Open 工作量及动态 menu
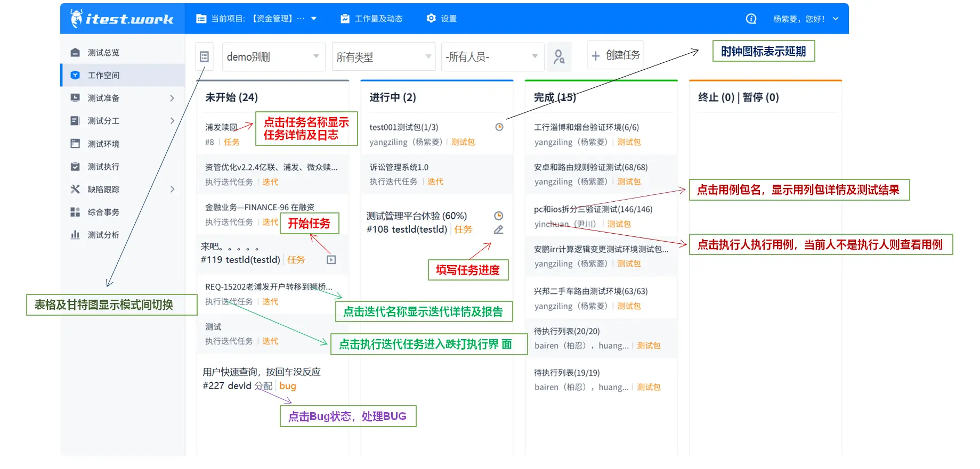Viewport: 980px width, 469px height. point(372,19)
